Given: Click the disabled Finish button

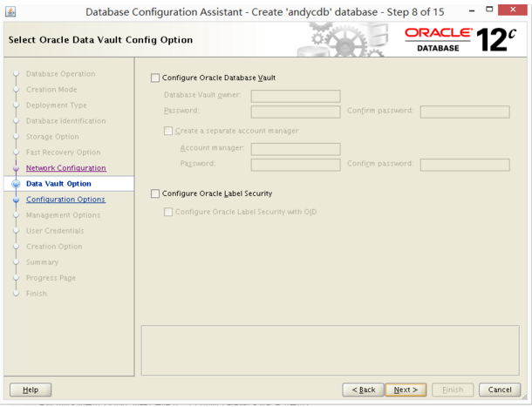Looking at the screenshot, I should [x=453, y=390].
